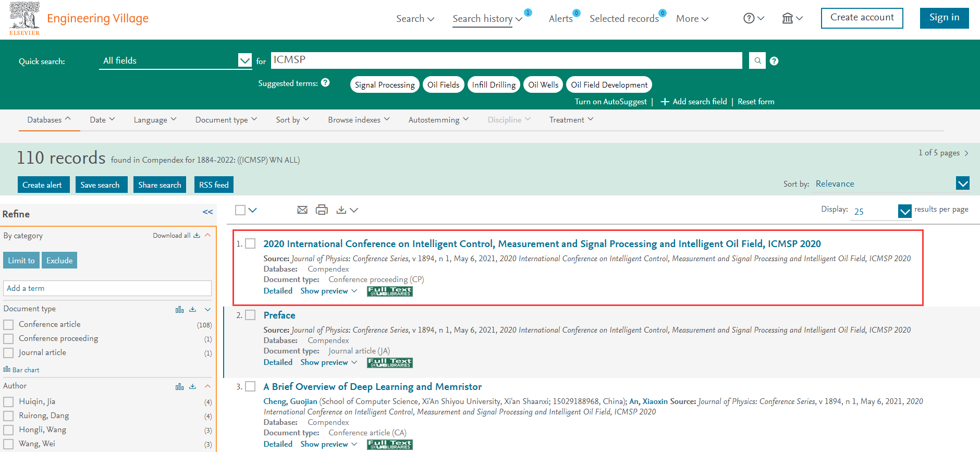Open the Search history menu
Image resolution: width=980 pixels, height=452 pixels.
(x=487, y=19)
